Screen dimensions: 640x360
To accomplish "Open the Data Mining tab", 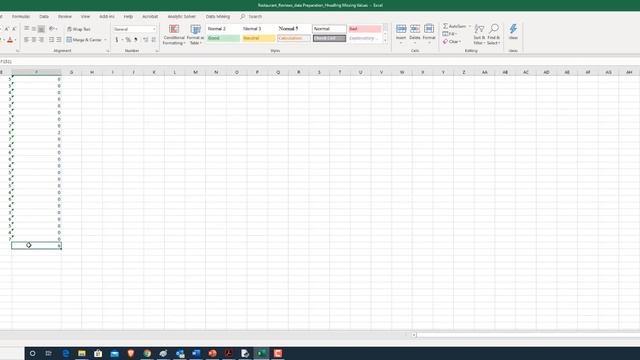I will point(218,17).
